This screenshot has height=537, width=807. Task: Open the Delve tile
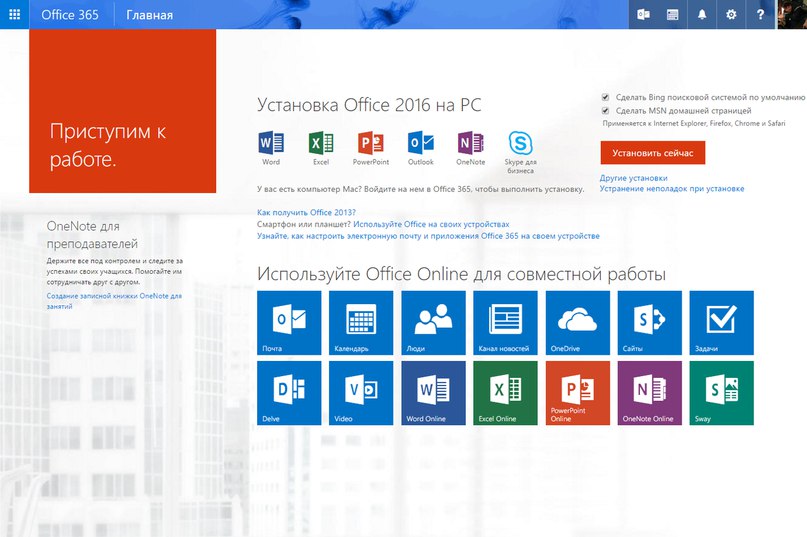tap(289, 393)
